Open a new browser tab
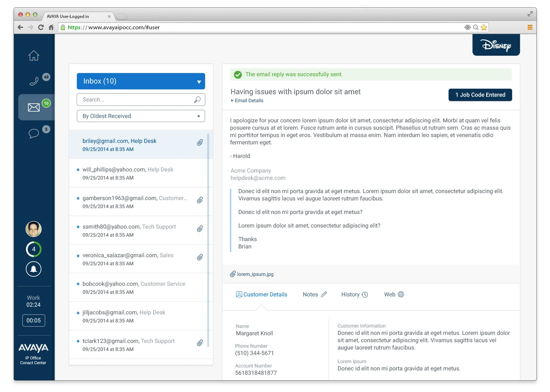 [121, 16]
